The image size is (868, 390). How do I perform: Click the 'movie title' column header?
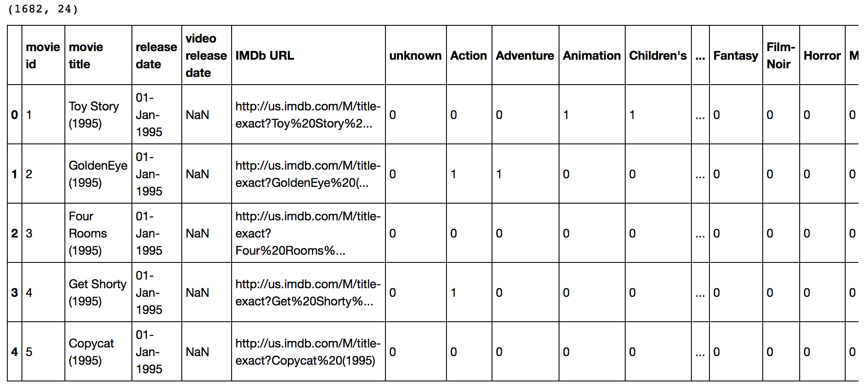(86, 55)
